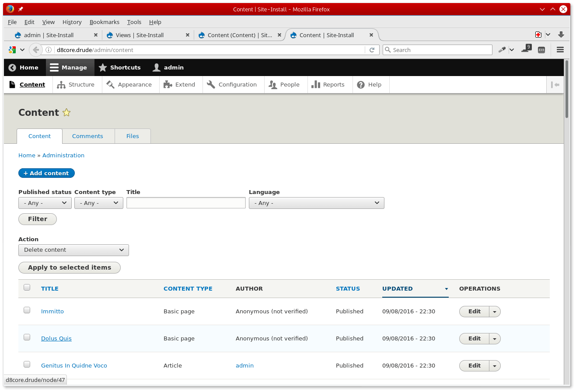Viewport: 576px width, 392px height.
Task: Expand operations arrow for Dolus Quis row
Action: [x=495, y=339]
